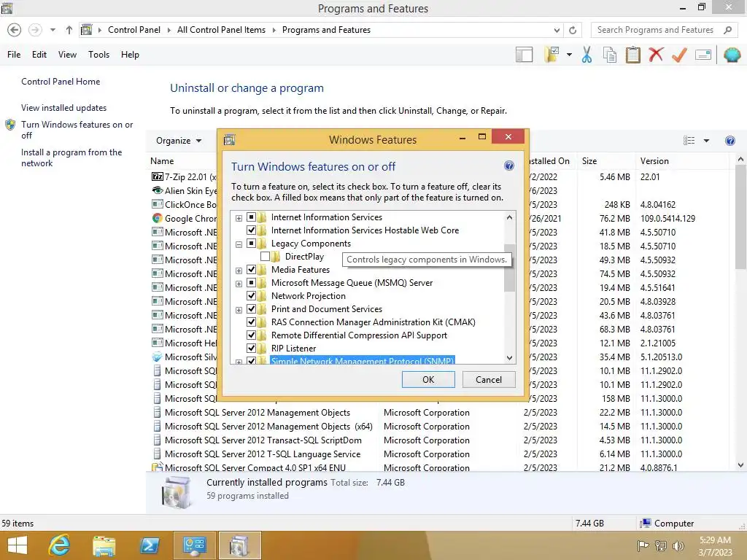Image resolution: width=747 pixels, height=560 pixels.
Task: Click the Cut scissors toolbar icon
Action: tap(587, 55)
